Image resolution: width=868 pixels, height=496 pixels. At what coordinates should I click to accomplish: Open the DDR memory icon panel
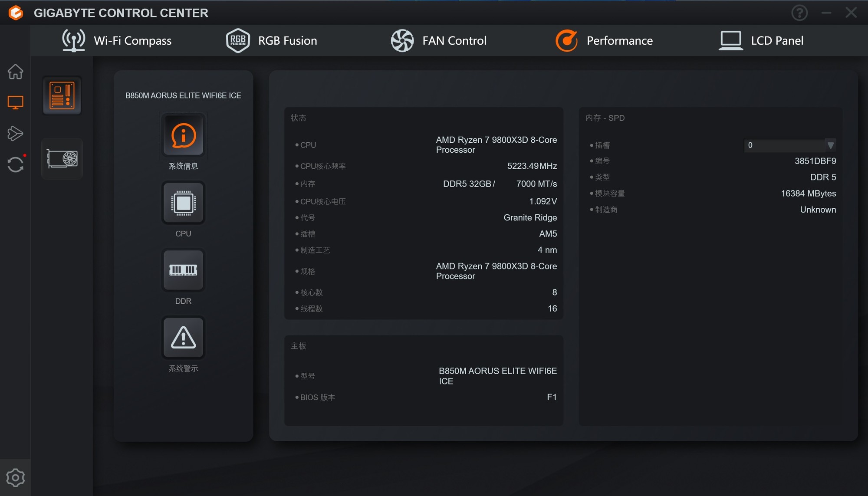[183, 270]
